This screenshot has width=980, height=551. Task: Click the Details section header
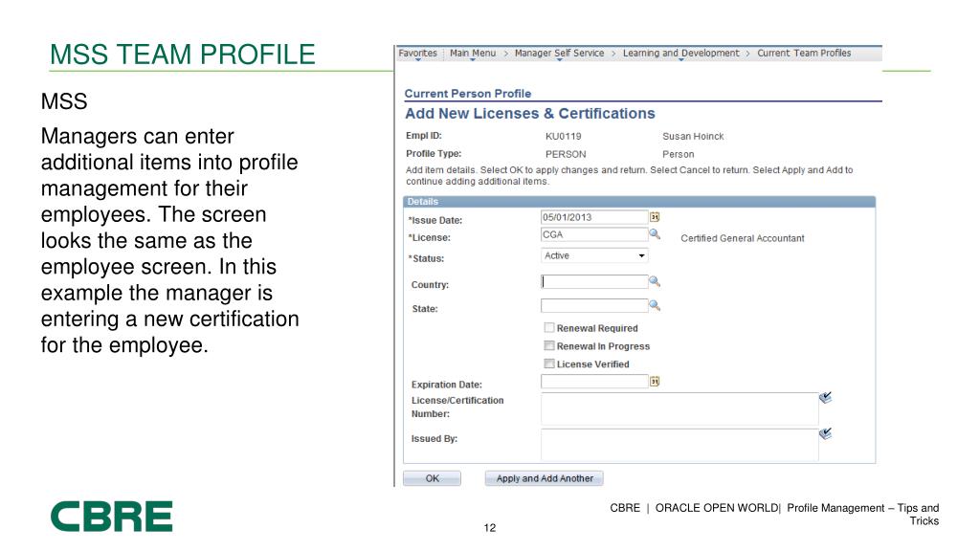(639, 202)
